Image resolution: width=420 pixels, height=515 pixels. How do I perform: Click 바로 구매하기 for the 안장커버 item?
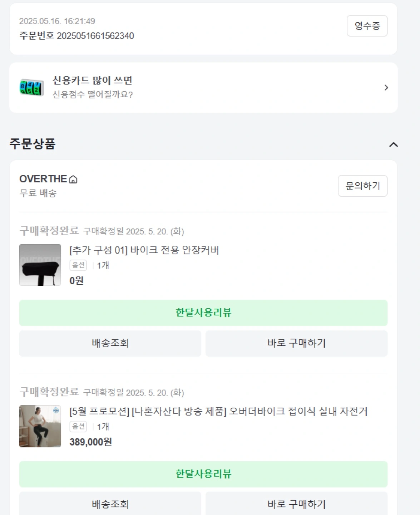click(x=297, y=343)
